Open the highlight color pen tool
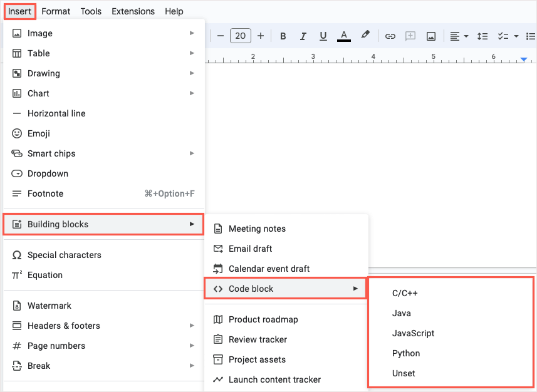 point(365,36)
